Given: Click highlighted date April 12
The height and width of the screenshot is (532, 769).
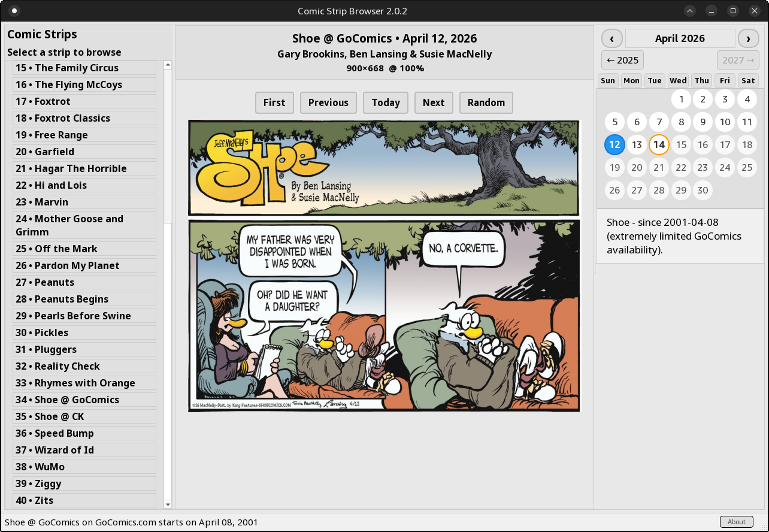Looking at the screenshot, I should [x=614, y=144].
